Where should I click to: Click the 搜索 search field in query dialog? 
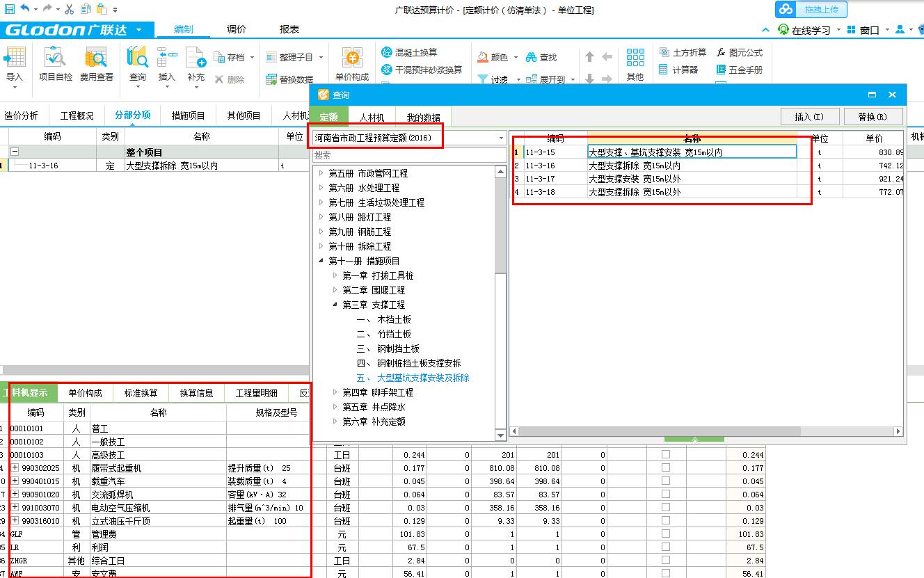click(409, 155)
